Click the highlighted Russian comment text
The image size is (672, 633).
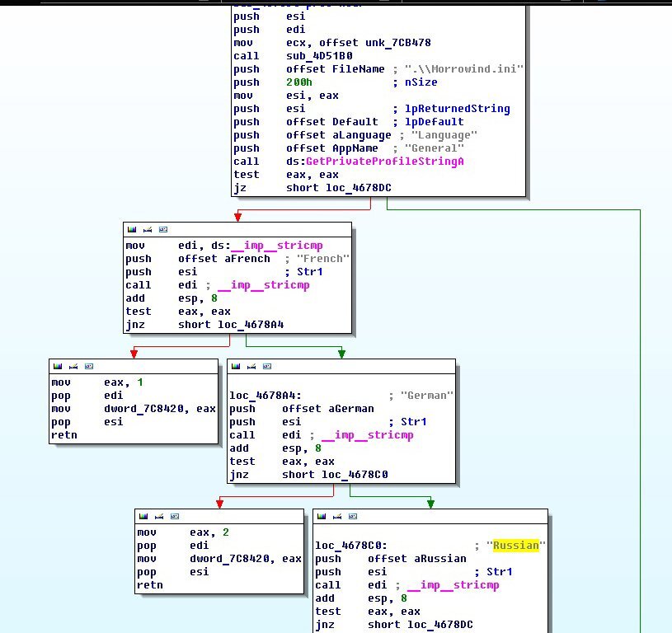(515, 545)
